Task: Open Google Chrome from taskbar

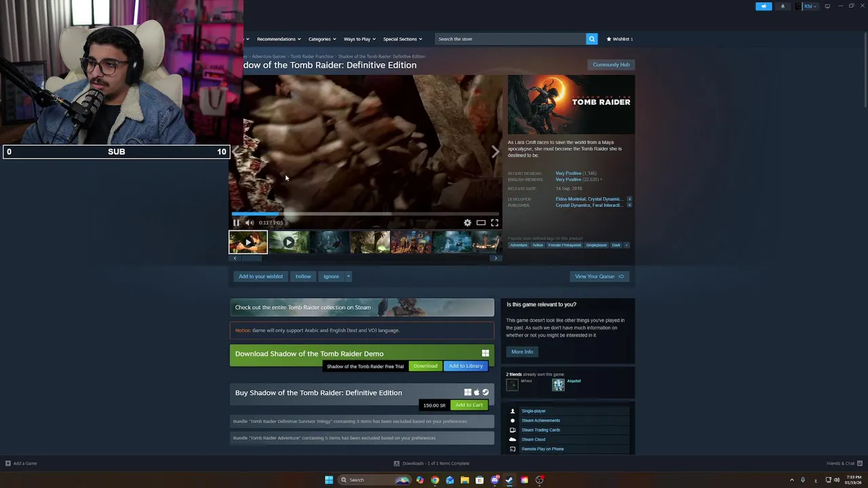Action: [435, 480]
